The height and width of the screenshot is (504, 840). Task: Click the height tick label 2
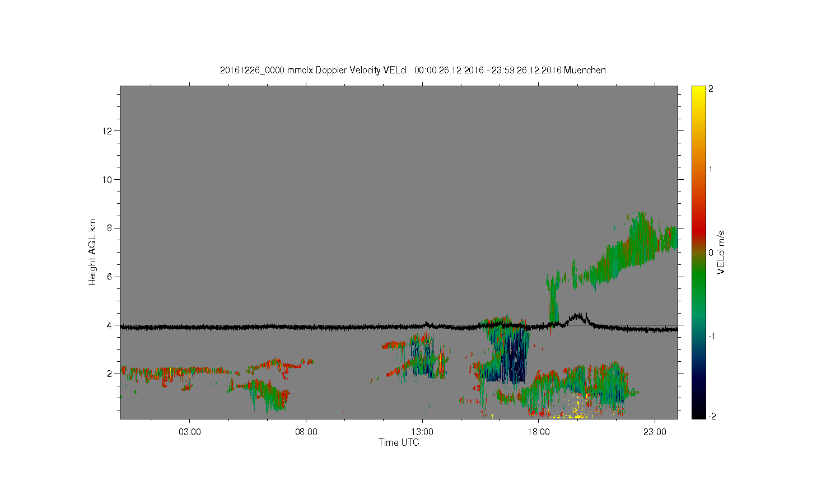coord(110,374)
